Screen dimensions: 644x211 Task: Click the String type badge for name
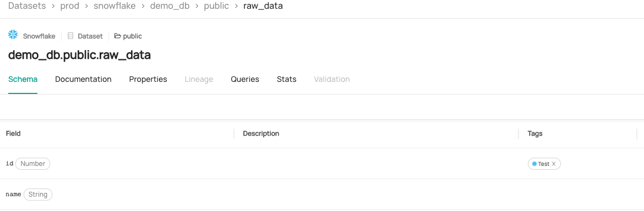click(x=38, y=195)
